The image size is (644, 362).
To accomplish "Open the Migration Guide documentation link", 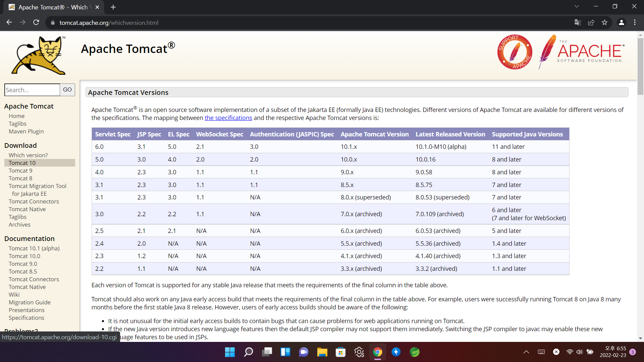I will (x=30, y=302).
